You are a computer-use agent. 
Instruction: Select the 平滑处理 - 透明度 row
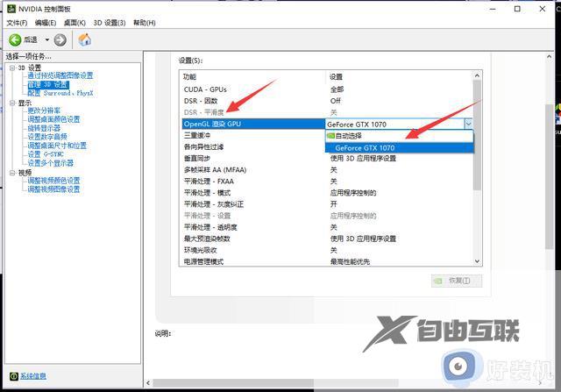point(327,227)
